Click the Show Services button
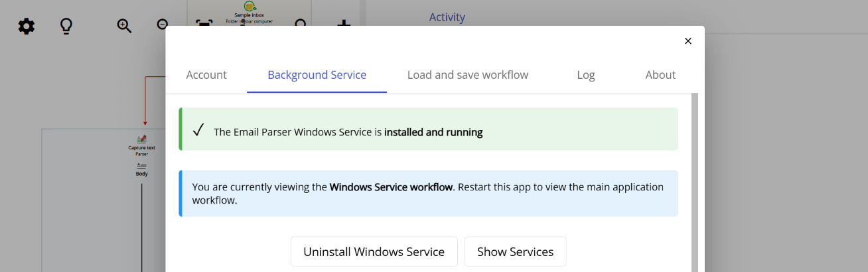Viewport: 868px width, 272px height. pos(515,251)
